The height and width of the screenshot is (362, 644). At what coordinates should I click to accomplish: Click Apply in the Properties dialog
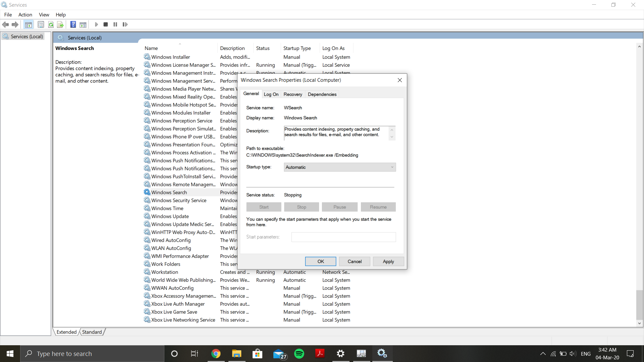coord(388,261)
